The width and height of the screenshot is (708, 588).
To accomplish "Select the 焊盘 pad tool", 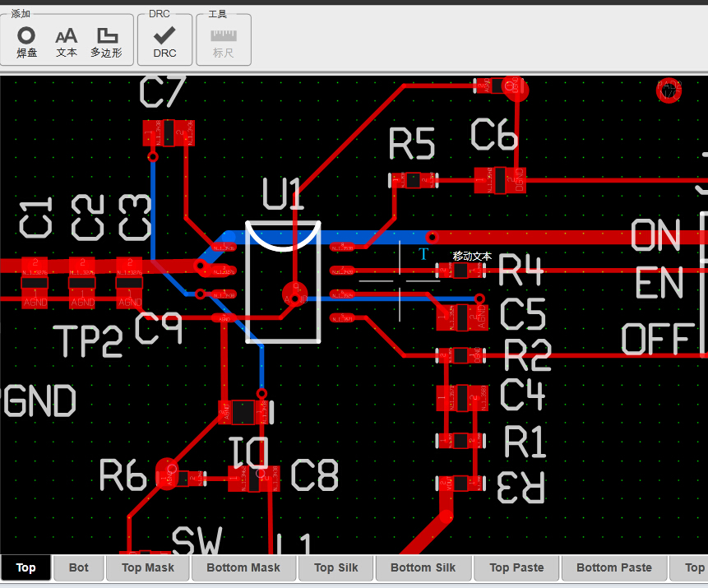I will pyautogui.click(x=26, y=43).
